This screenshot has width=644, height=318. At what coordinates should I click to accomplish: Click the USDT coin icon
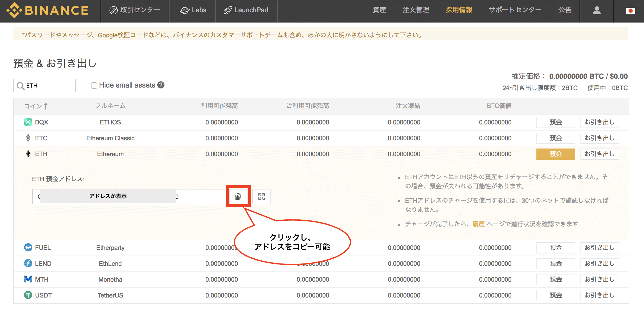[28, 295]
